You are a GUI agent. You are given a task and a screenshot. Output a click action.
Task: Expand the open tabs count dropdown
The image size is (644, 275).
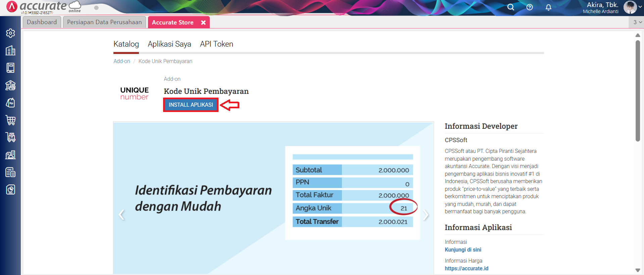pyautogui.click(x=637, y=22)
